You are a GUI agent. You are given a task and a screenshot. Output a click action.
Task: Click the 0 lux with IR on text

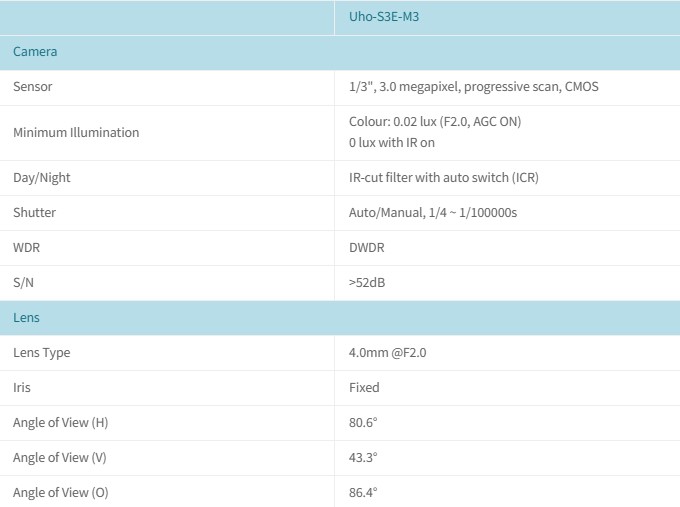pyautogui.click(x=392, y=142)
